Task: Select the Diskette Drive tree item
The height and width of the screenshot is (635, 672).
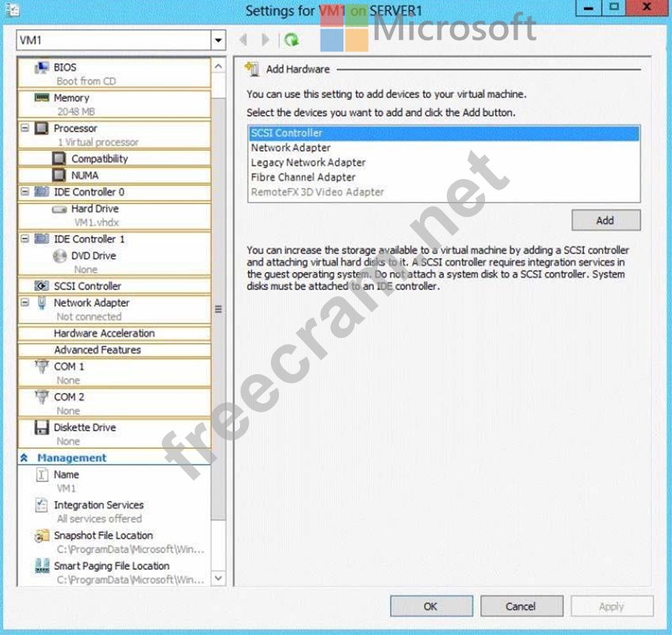Action: click(114, 434)
